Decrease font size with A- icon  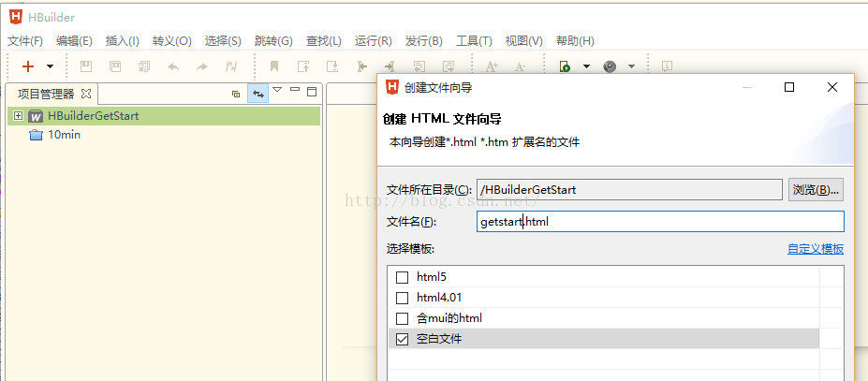520,67
